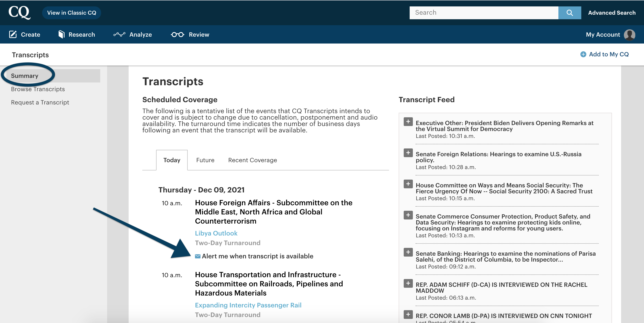Viewport: 644px width, 323px height.
Task: Click Last Posted: 09:12 a.m. text
Action: (x=446, y=267)
